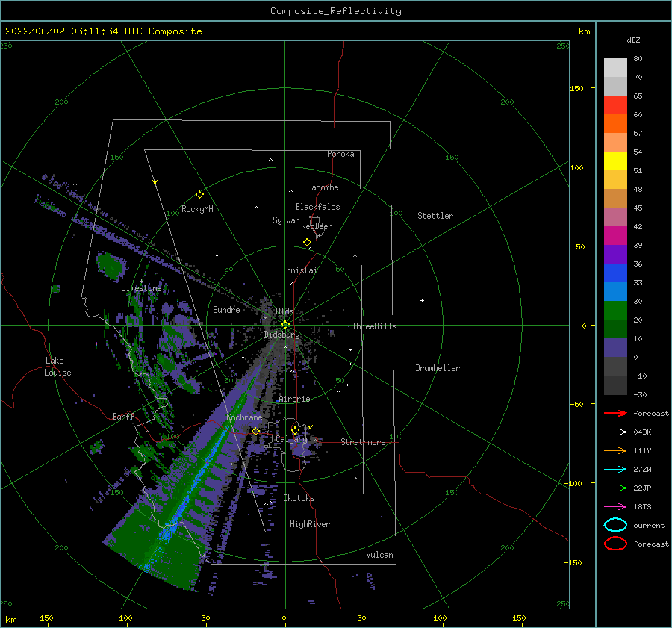Click the red forecast arrow in the legend
672x628 pixels.
coord(615,413)
